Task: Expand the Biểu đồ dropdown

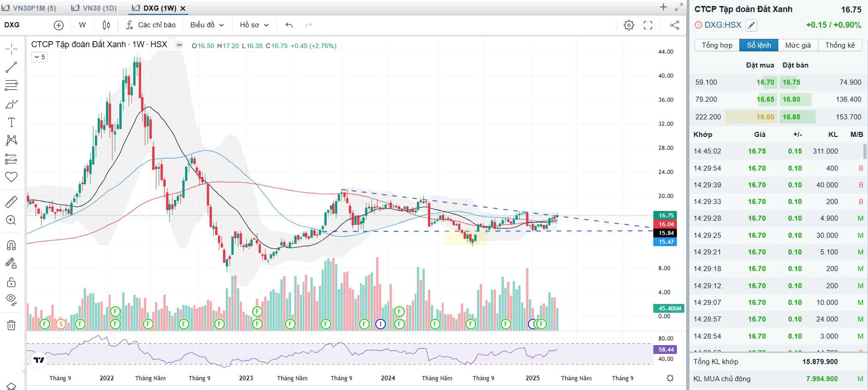Action: click(x=207, y=25)
